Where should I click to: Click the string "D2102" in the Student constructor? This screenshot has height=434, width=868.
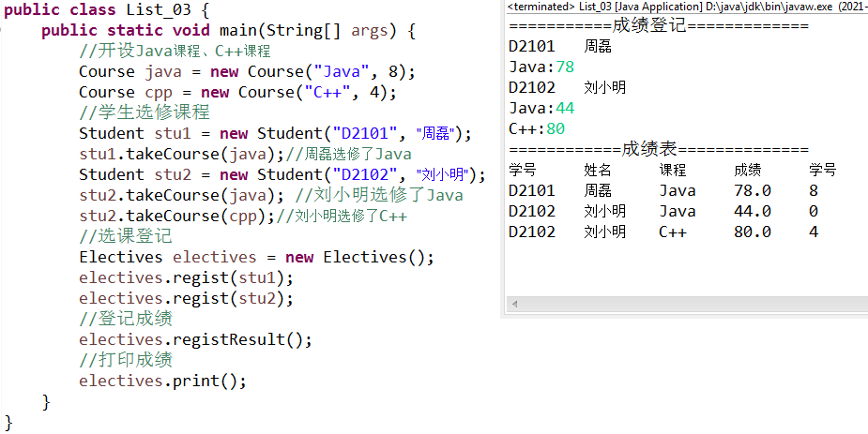[365, 174]
